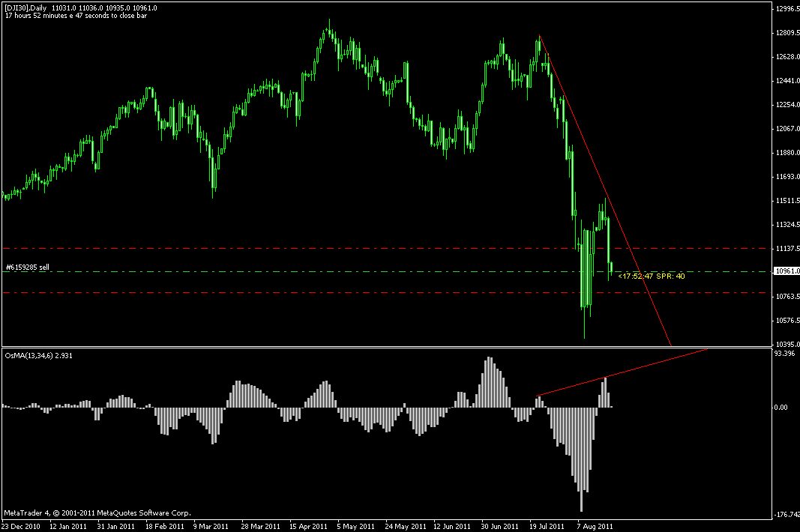Screen dimensions: 800x532
Task: Click the "23 Dec 2010" date label
Action: click(21, 527)
